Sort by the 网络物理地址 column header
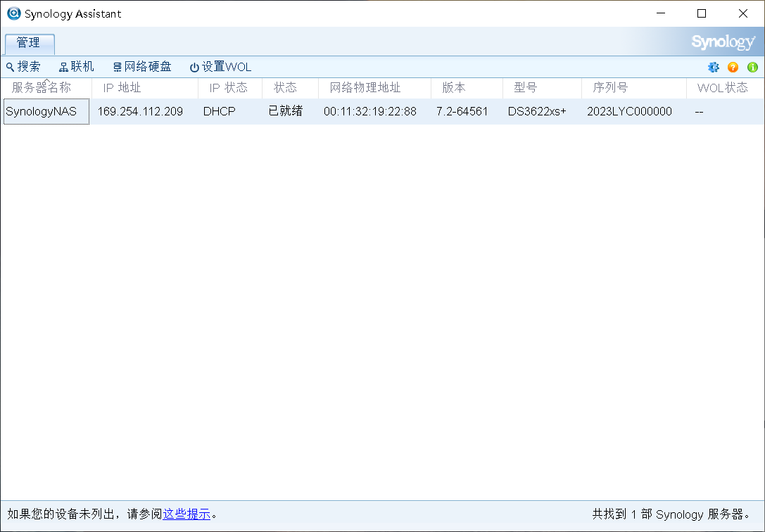The height and width of the screenshot is (532, 765). pyautogui.click(x=374, y=88)
